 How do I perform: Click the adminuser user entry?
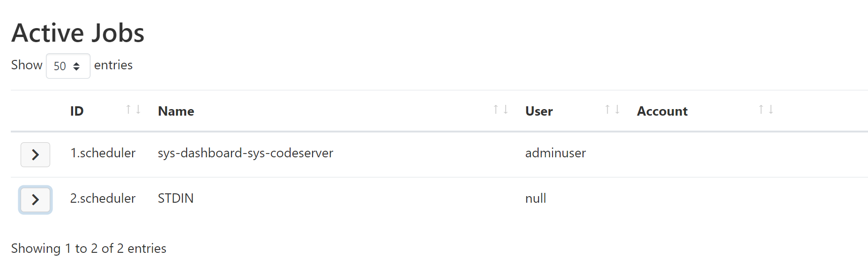[x=555, y=153]
